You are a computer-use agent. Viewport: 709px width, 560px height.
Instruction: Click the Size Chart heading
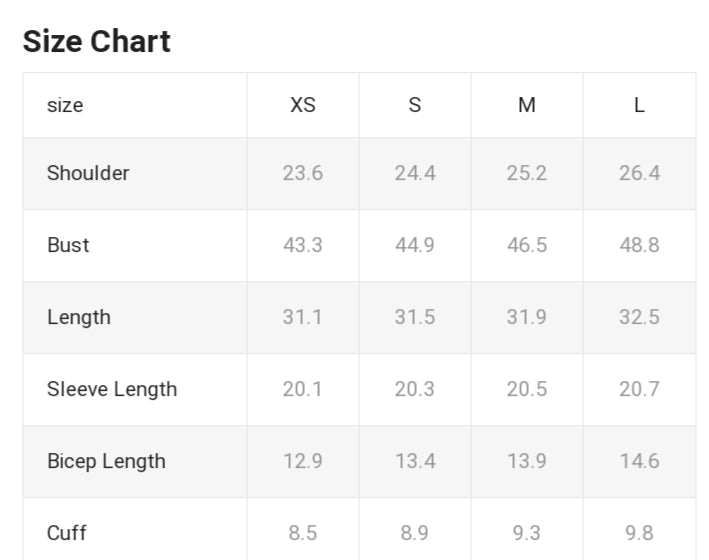97,41
